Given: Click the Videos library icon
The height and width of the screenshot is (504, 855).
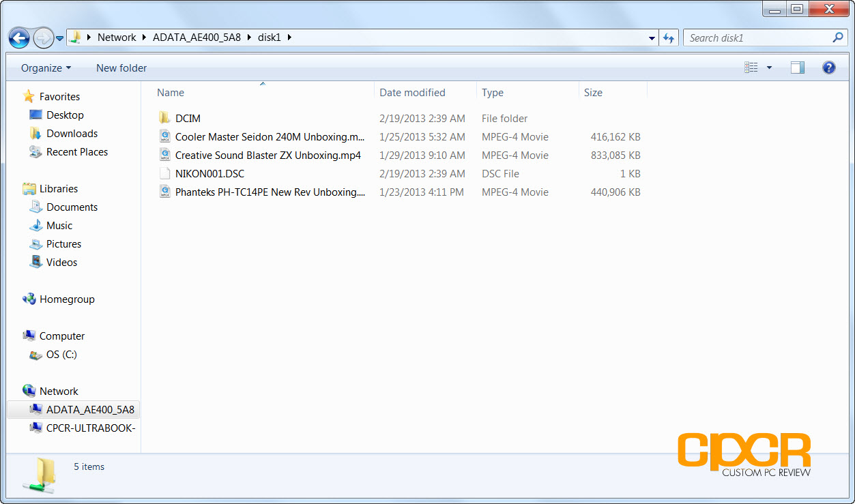Looking at the screenshot, I should tap(35, 262).
